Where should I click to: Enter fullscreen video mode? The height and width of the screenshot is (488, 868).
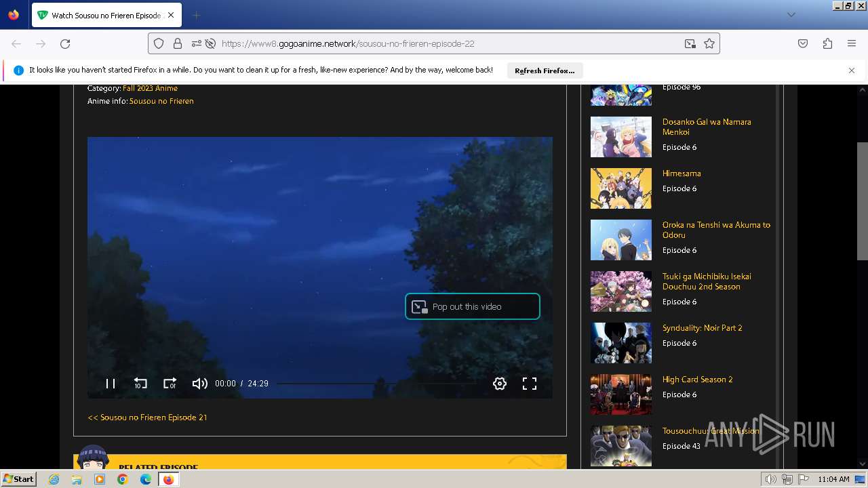pyautogui.click(x=530, y=384)
